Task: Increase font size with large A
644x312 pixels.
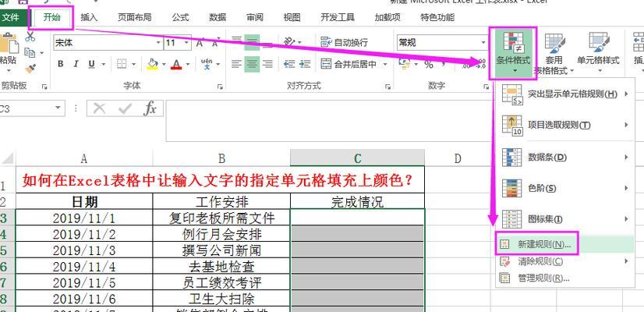Action: (200, 43)
